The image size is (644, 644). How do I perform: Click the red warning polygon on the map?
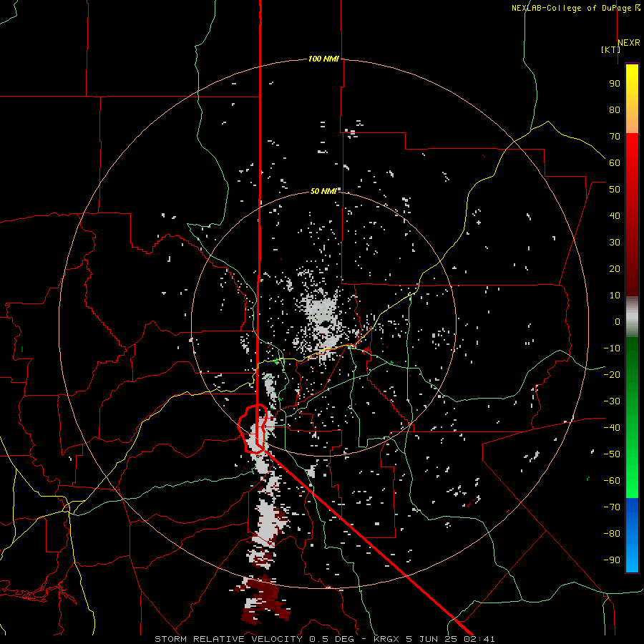[x=253, y=429]
